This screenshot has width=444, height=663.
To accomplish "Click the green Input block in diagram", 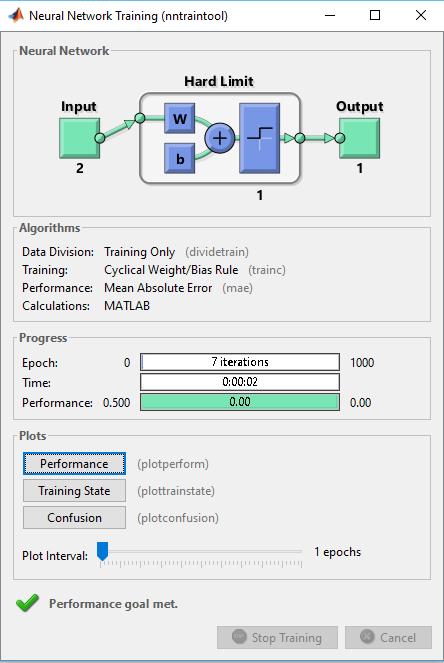I will click(79, 138).
